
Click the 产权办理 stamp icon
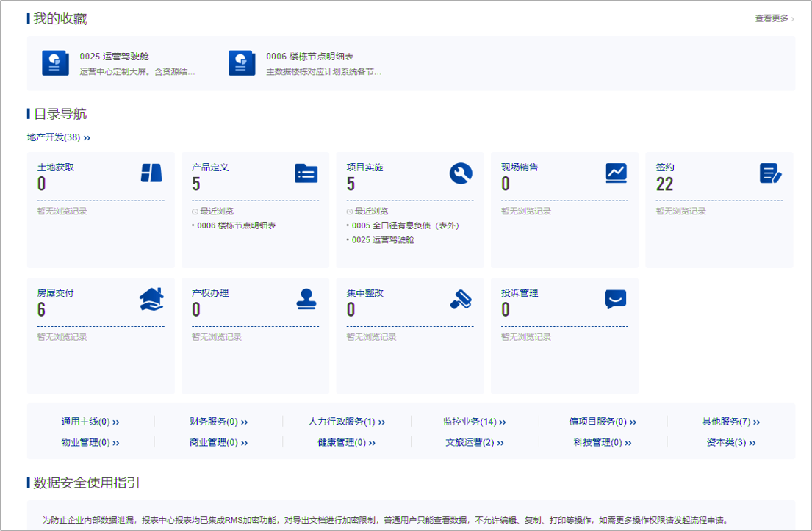[x=306, y=299]
